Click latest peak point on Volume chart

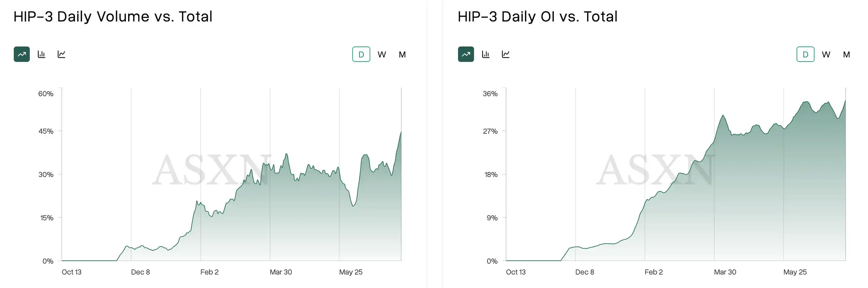click(401, 132)
